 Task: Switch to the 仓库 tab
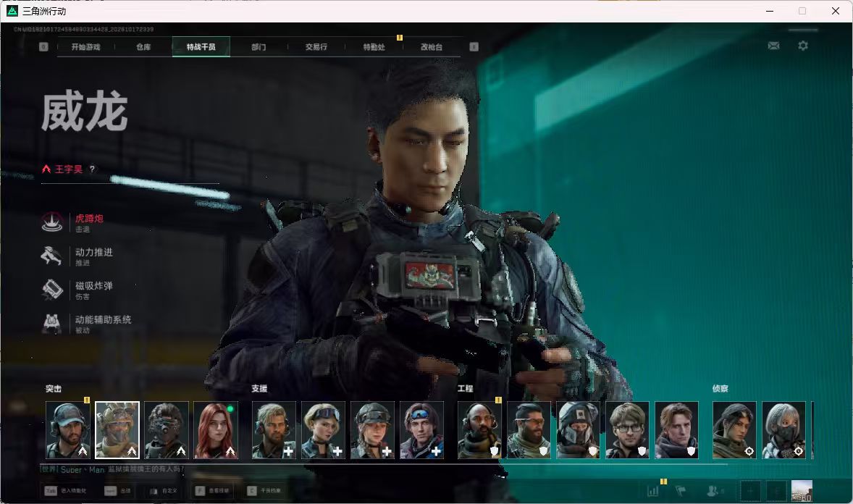coord(143,47)
